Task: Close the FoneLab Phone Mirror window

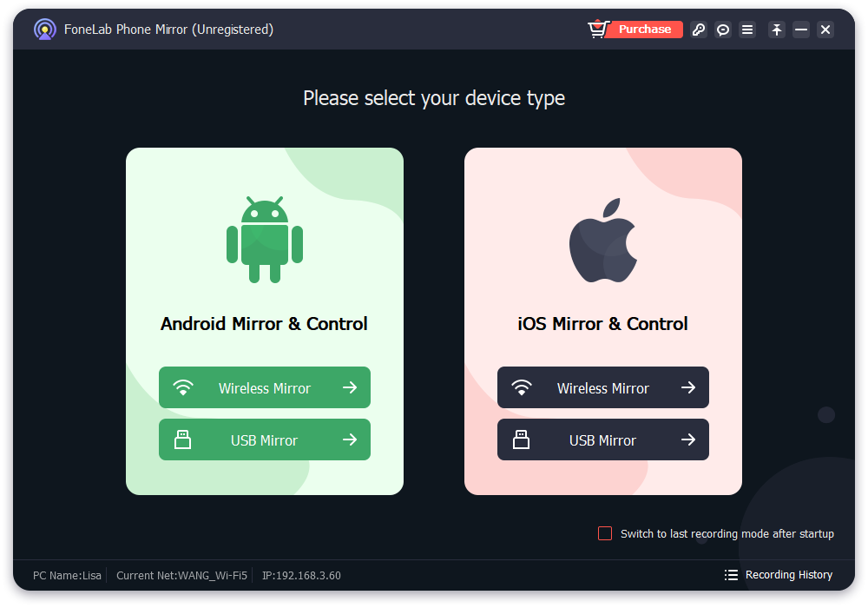Action: pos(825,30)
